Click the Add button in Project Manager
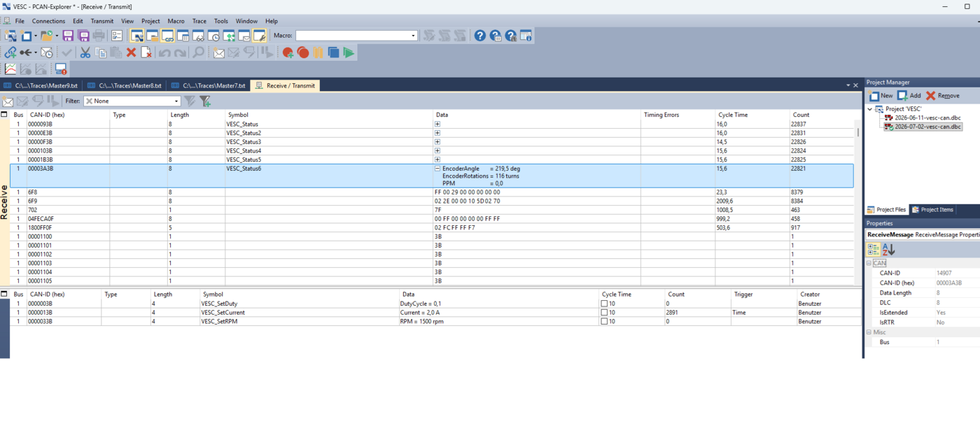The image size is (980, 426). [x=909, y=96]
